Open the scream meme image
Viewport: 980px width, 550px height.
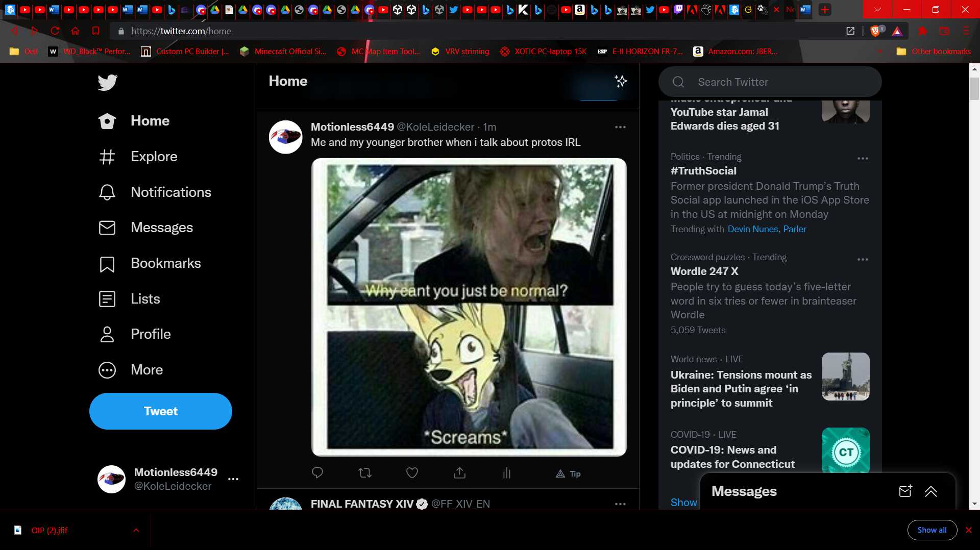pos(469,307)
